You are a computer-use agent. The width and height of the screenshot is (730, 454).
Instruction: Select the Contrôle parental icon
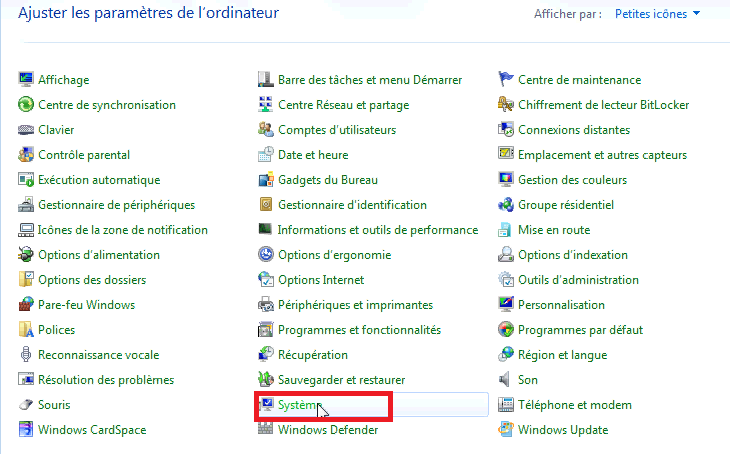(26, 155)
